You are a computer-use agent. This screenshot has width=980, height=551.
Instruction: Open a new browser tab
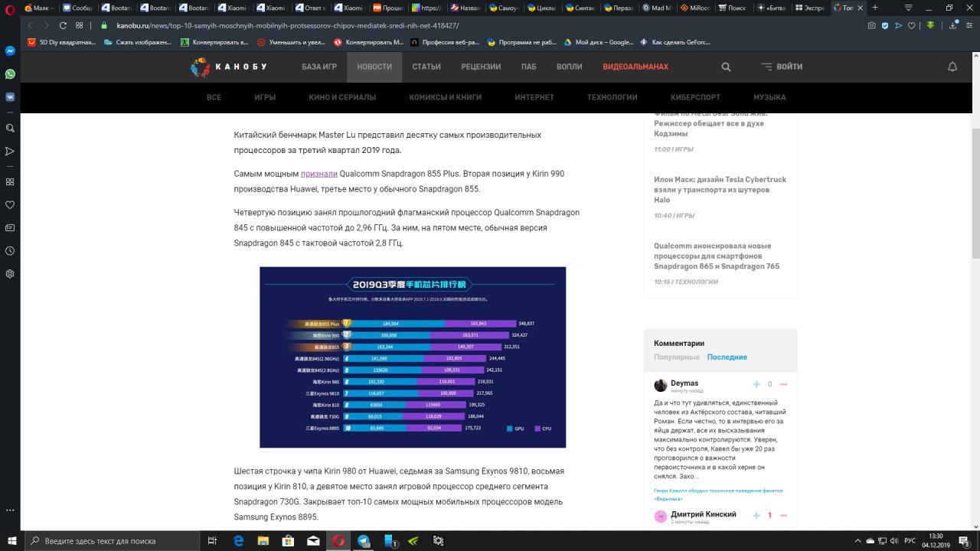point(875,8)
